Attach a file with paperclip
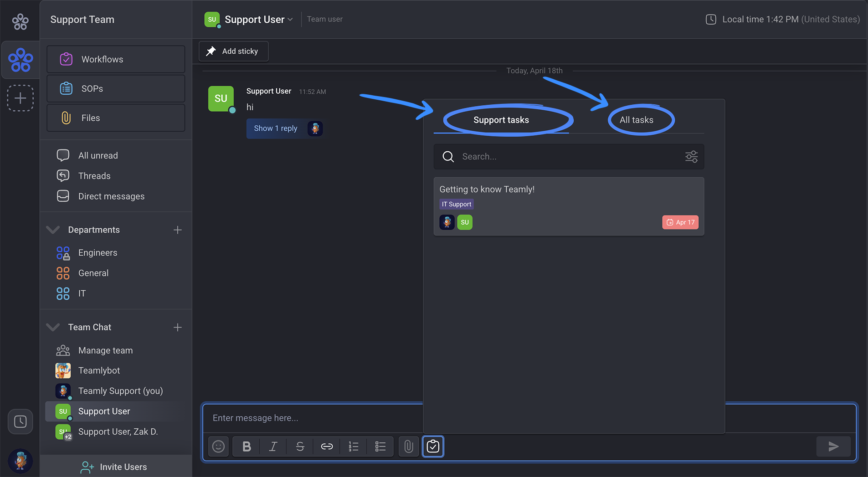The image size is (868, 477). click(409, 446)
